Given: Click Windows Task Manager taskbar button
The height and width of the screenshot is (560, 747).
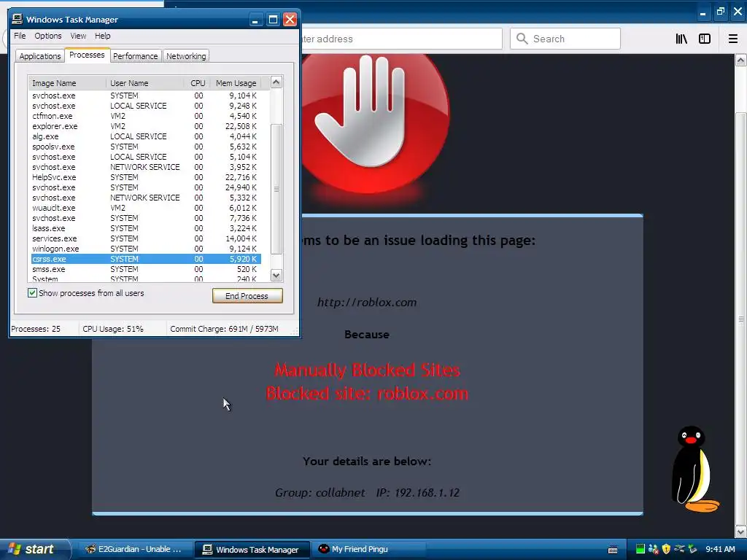Looking at the screenshot, I should tap(252, 549).
